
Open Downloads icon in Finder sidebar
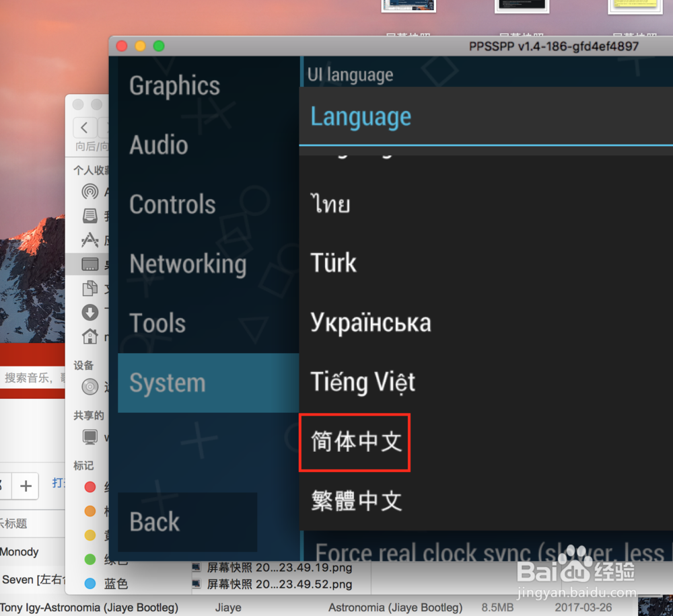[x=90, y=313]
